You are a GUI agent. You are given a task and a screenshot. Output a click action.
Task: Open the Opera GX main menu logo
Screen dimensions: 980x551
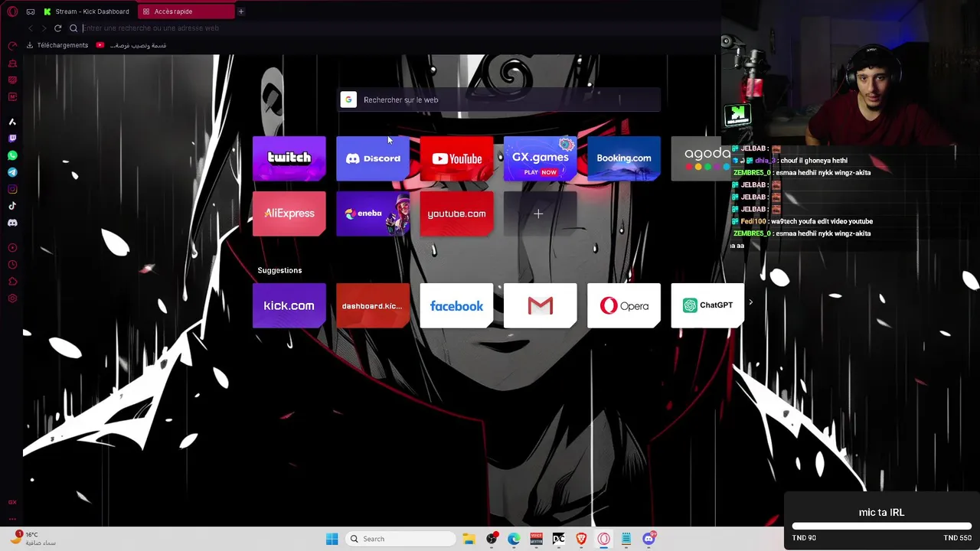click(x=12, y=11)
